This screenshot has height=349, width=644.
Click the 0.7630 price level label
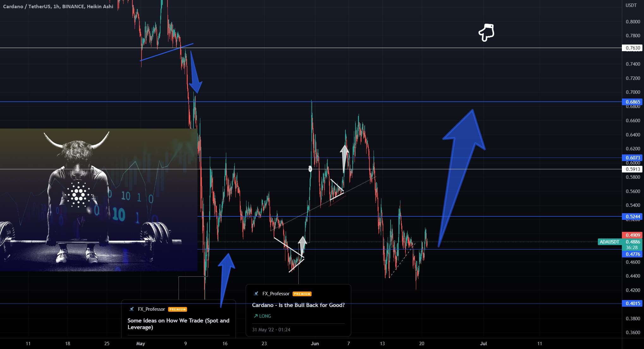pyautogui.click(x=632, y=48)
